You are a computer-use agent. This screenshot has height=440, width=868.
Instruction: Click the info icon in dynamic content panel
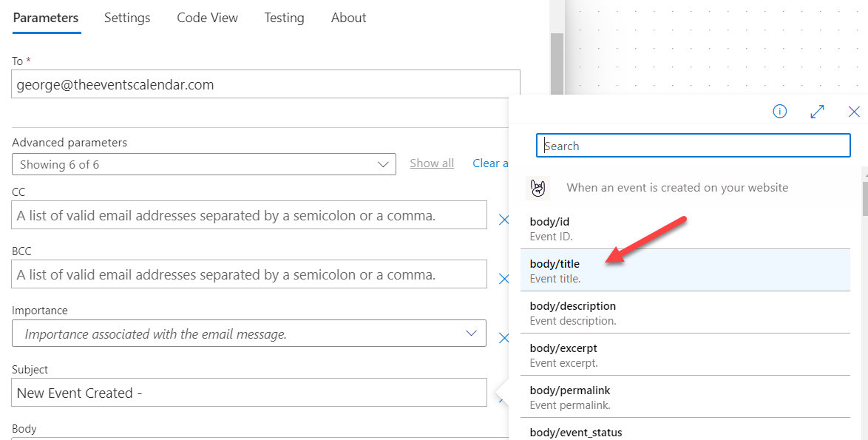pos(779,112)
